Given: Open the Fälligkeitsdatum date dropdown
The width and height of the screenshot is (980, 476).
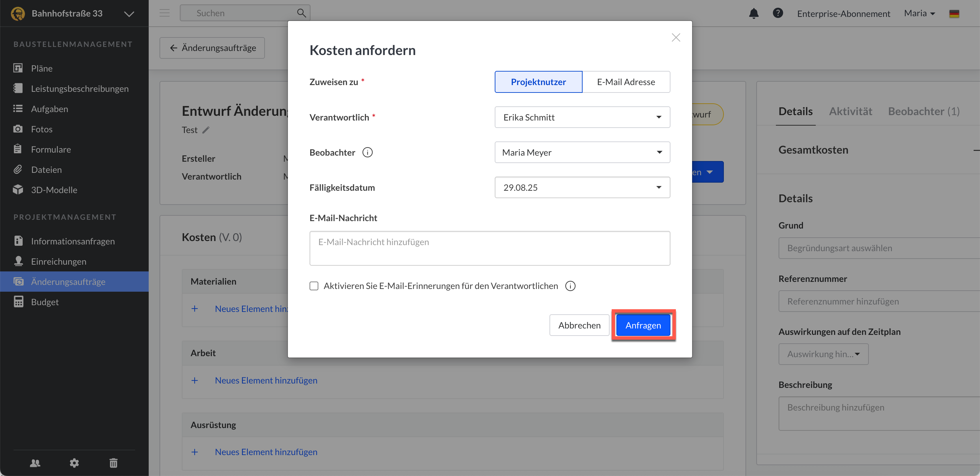Looking at the screenshot, I should pyautogui.click(x=582, y=187).
